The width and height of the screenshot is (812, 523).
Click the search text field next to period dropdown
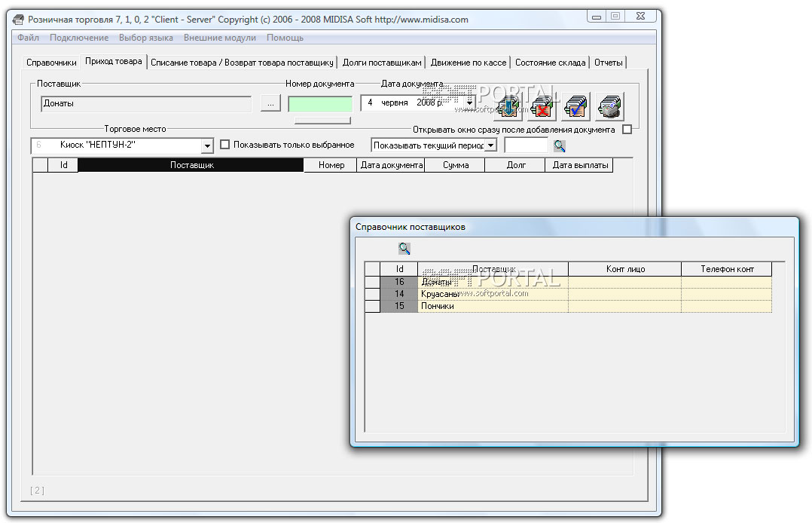point(526,145)
